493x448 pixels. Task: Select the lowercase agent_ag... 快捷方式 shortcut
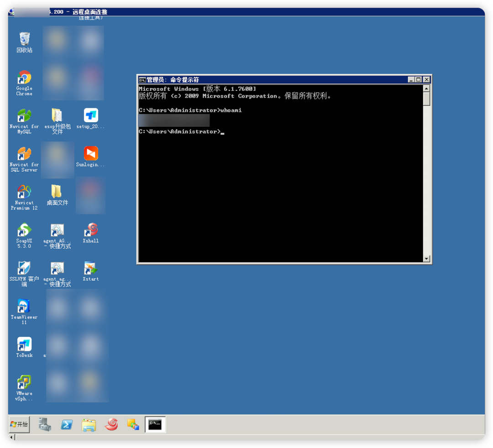pos(57,274)
